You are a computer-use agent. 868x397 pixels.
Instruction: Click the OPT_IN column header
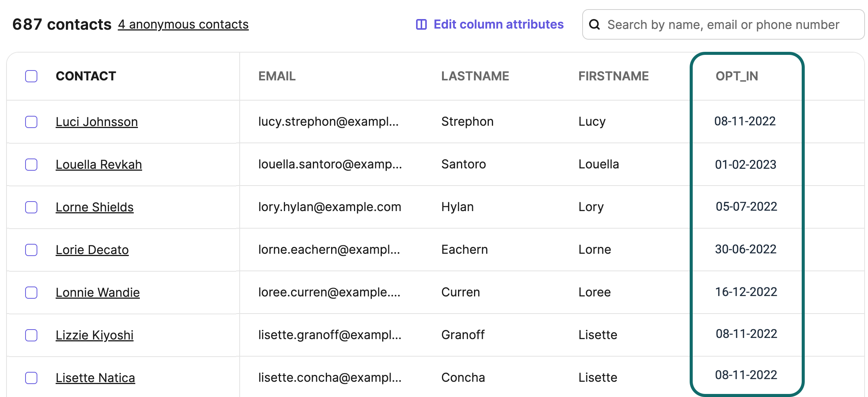point(737,76)
